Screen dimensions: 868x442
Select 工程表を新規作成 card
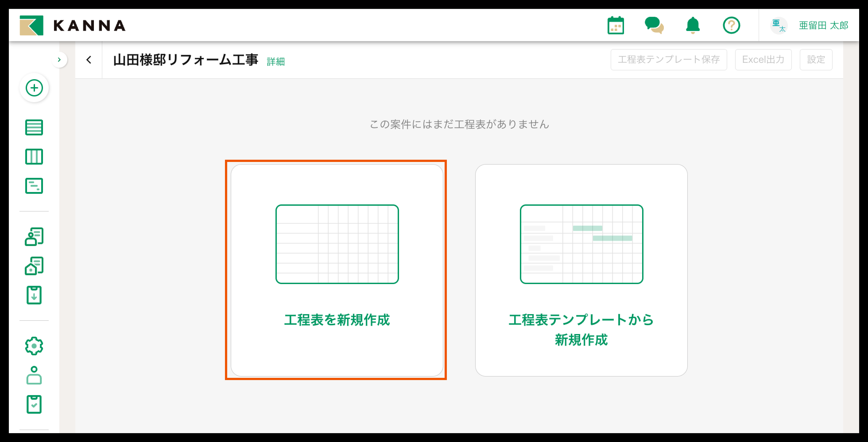[x=337, y=270]
